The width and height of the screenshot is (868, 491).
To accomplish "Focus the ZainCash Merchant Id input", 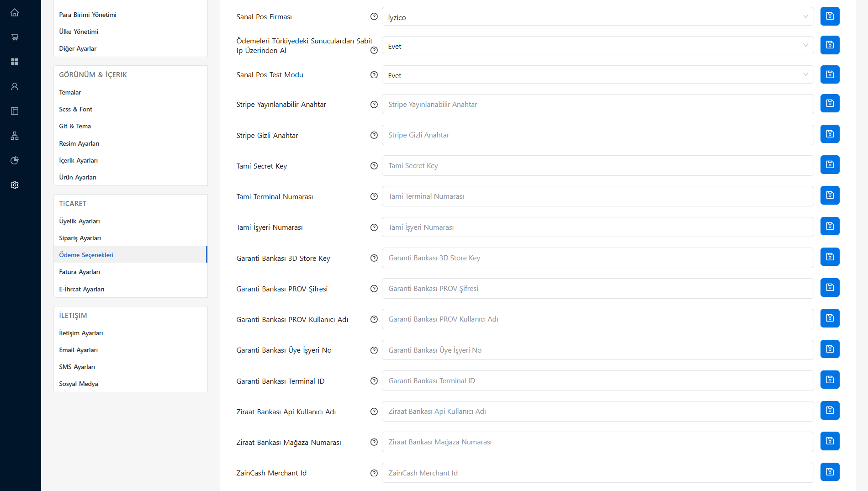I will click(x=598, y=473).
